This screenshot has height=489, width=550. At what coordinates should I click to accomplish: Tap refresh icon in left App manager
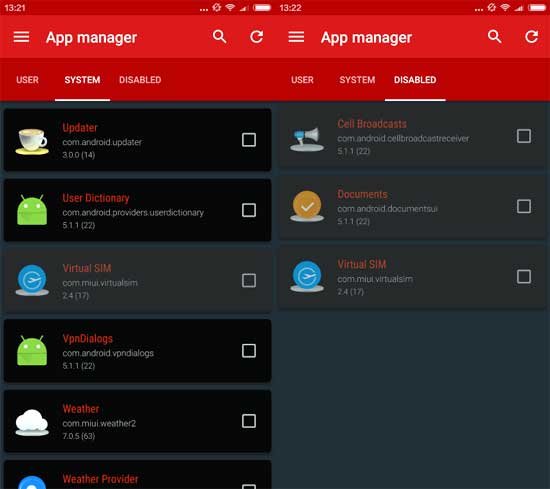pos(257,36)
